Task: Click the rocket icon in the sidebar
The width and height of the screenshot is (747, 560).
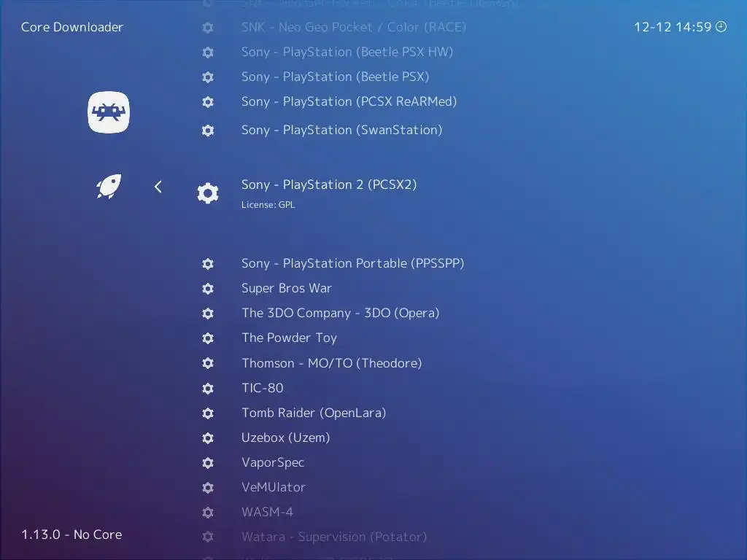Action: point(109,186)
